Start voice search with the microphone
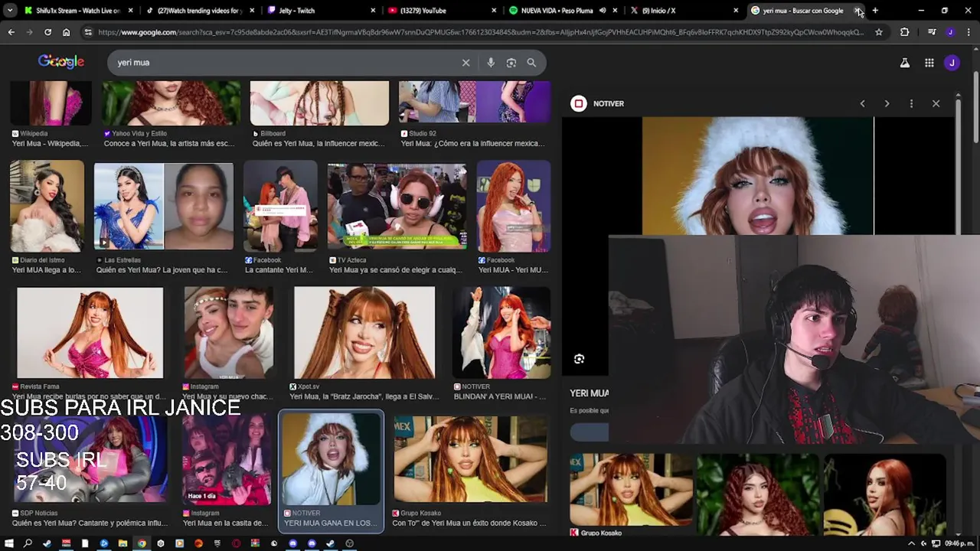 [491, 63]
